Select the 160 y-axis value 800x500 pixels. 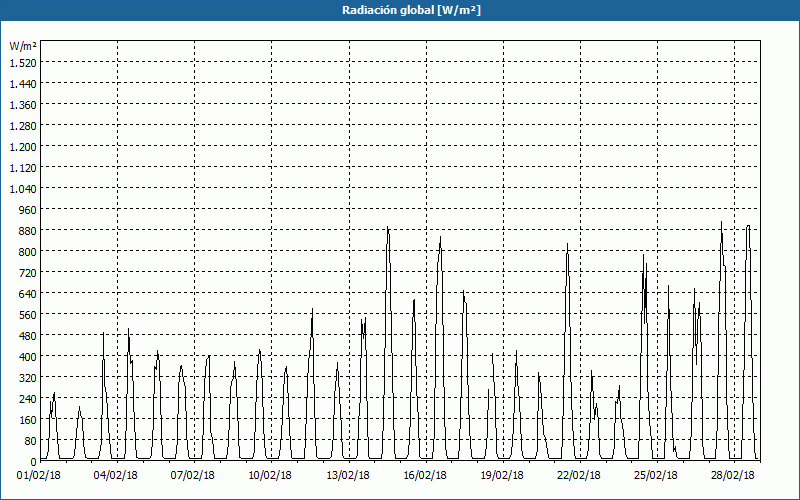28,419
